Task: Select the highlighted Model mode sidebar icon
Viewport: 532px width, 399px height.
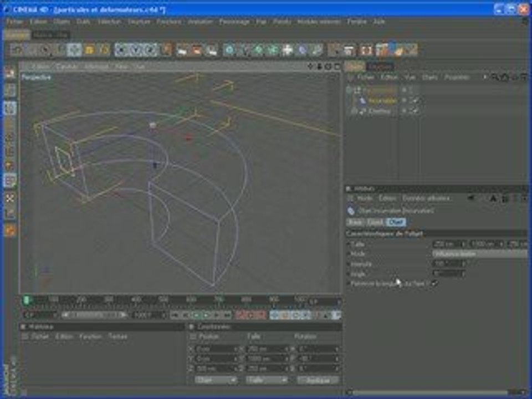Action: click(x=10, y=108)
